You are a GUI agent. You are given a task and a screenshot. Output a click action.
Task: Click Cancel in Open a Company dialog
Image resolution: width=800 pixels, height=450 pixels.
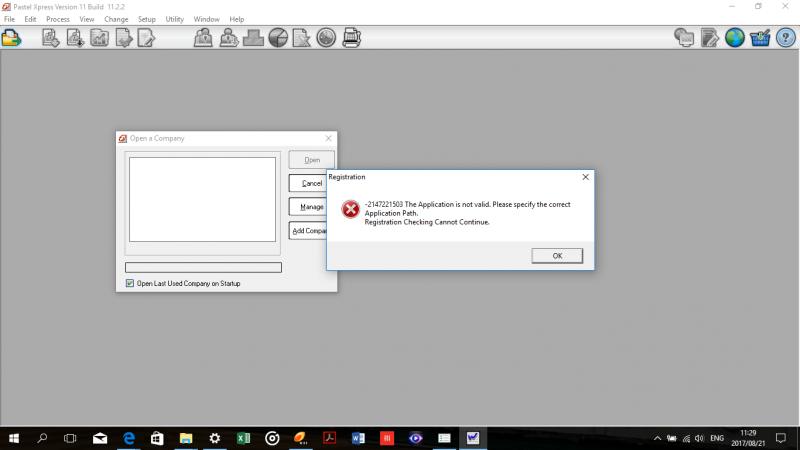pos(311,183)
